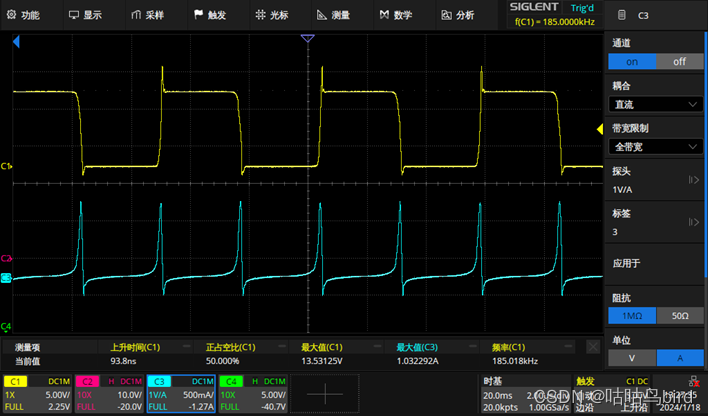Open the C4 channel descriptor box
The image size is (708, 416).
coord(253,394)
